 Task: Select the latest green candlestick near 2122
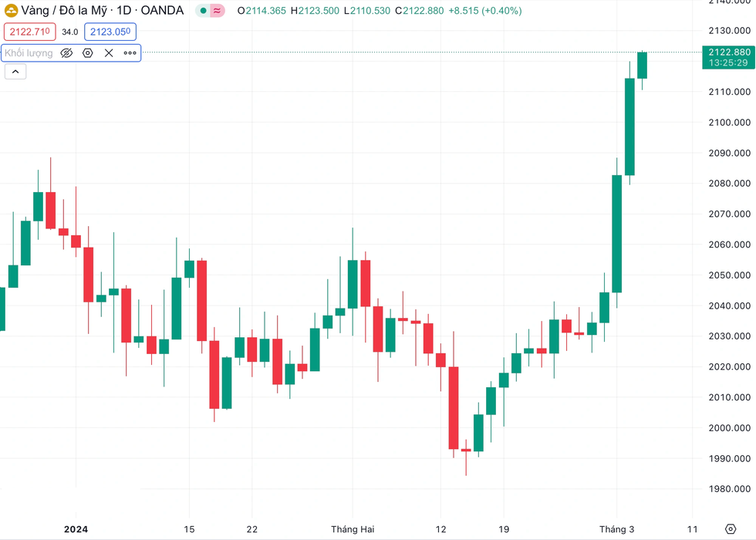(642, 65)
